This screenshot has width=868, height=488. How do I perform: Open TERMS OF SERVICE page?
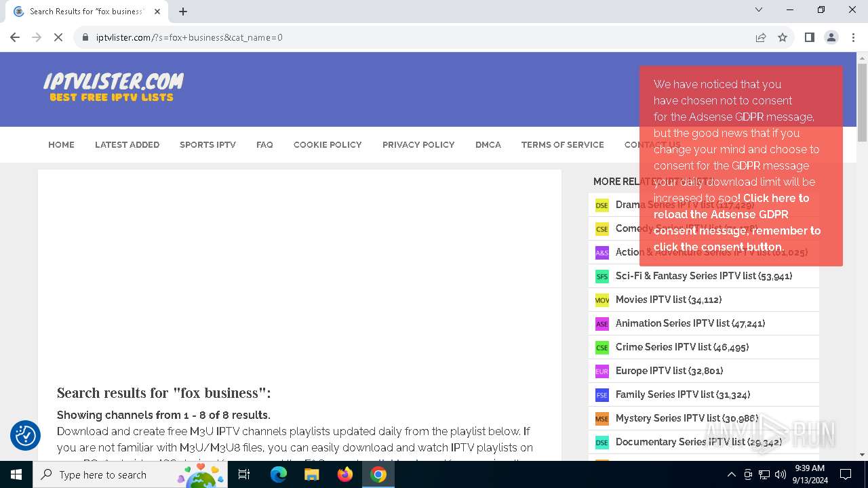(562, 144)
